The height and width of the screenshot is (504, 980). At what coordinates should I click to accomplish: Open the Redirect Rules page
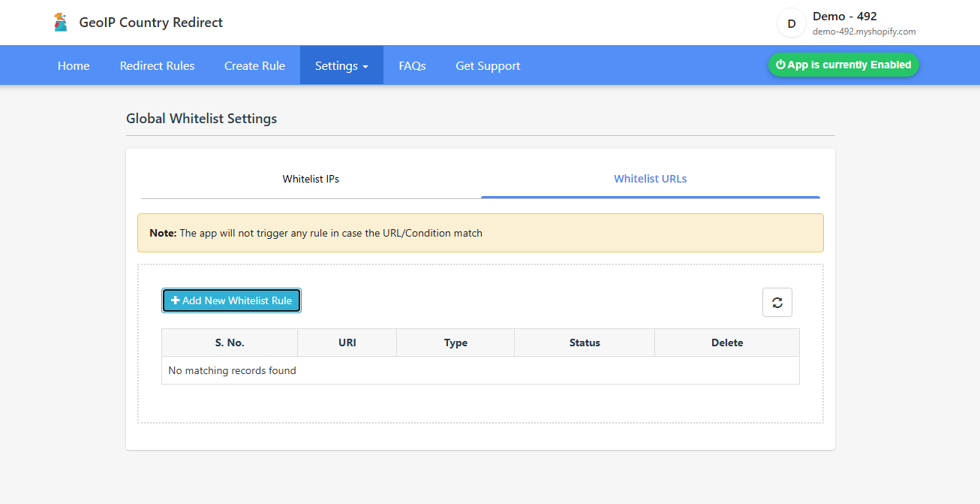[157, 66]
